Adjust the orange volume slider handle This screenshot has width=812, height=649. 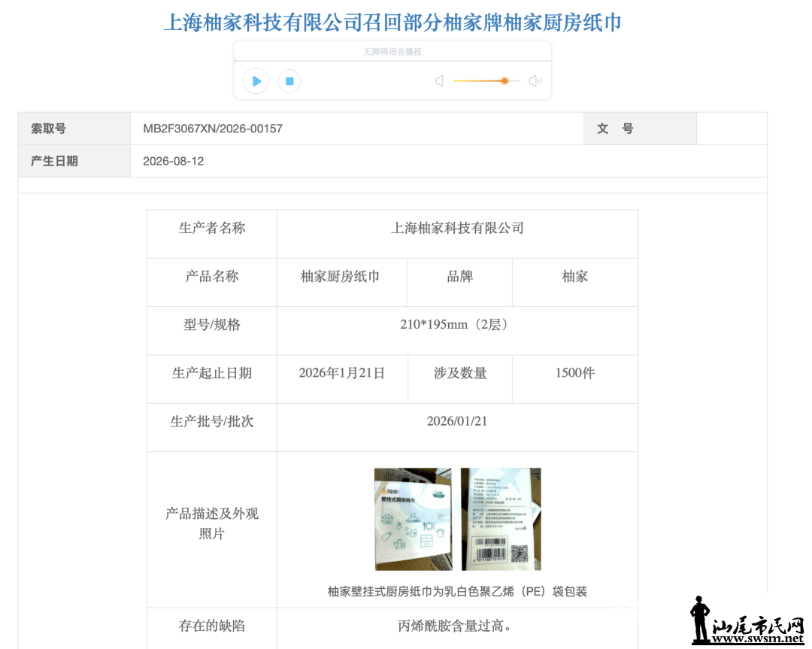504,80
